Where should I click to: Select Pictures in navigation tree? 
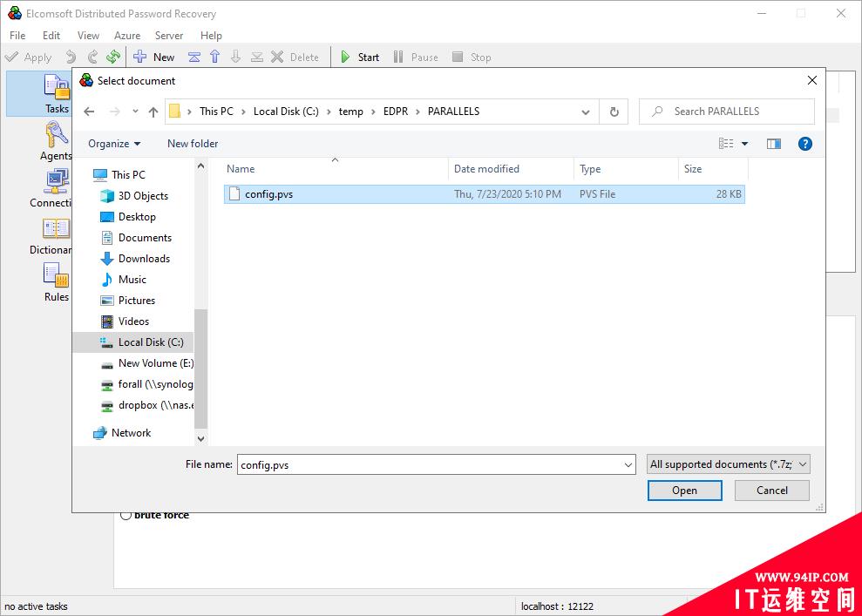tap(128, 300)
